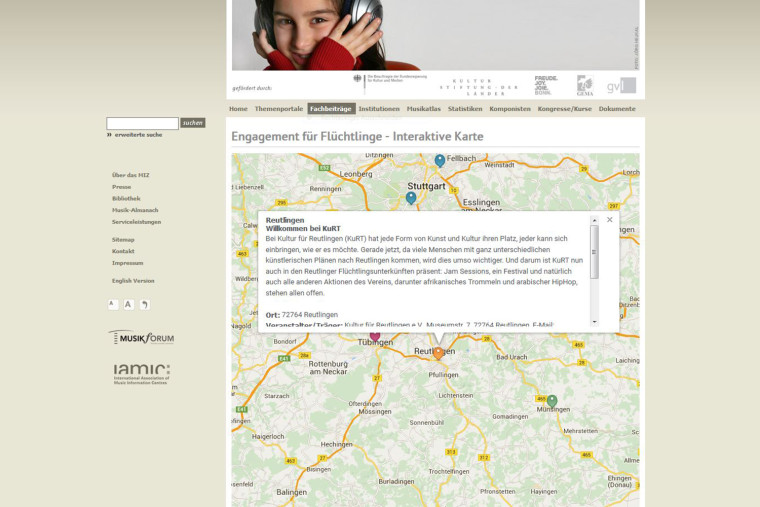Click 'Ort: 72764 Reutlingen' in the popup
Screen dimensions: 760x507
coord(301,315)
